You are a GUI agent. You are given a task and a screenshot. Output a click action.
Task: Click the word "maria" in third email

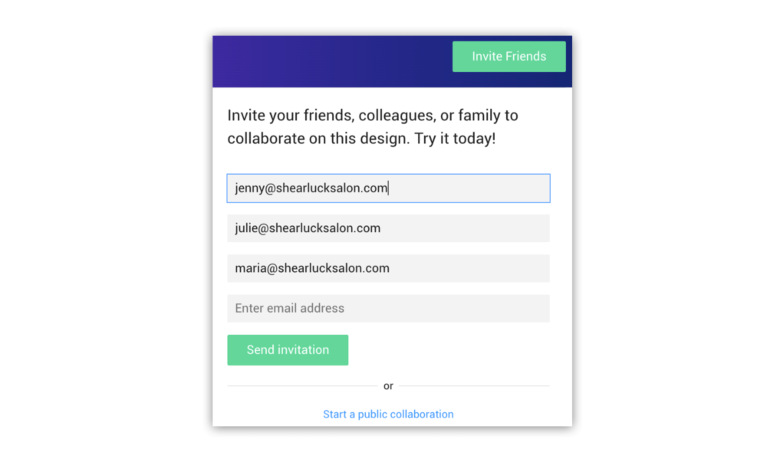(x=251, y=268)
